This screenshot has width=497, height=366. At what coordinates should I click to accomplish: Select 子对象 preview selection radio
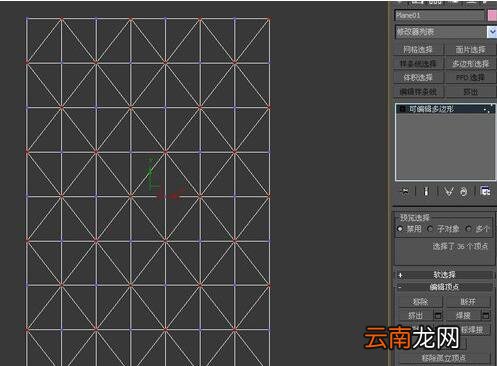coord(430,229)
